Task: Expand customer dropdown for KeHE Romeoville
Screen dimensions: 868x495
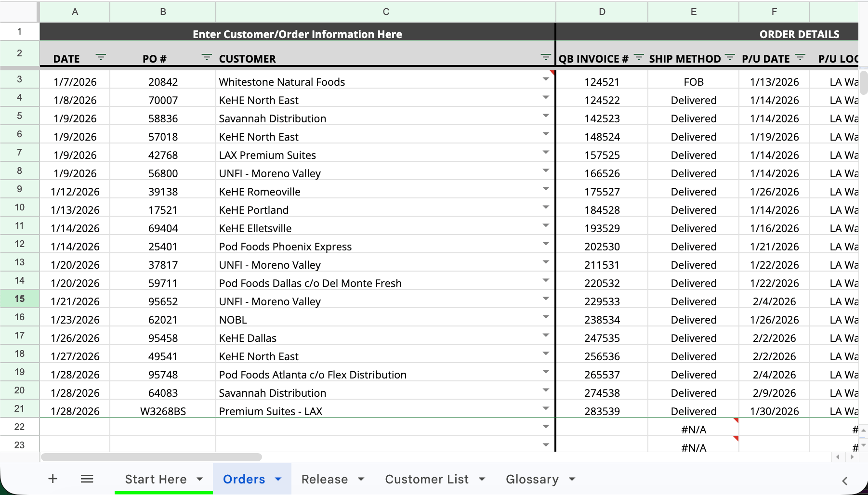Action: tap(546, 189)
